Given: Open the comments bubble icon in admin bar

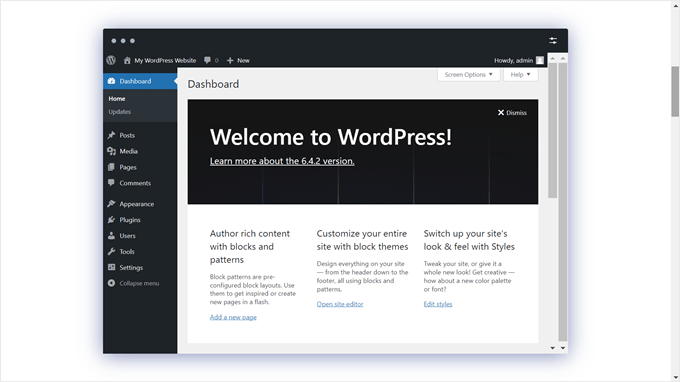Looking at the screenshot, I should 207,60.
